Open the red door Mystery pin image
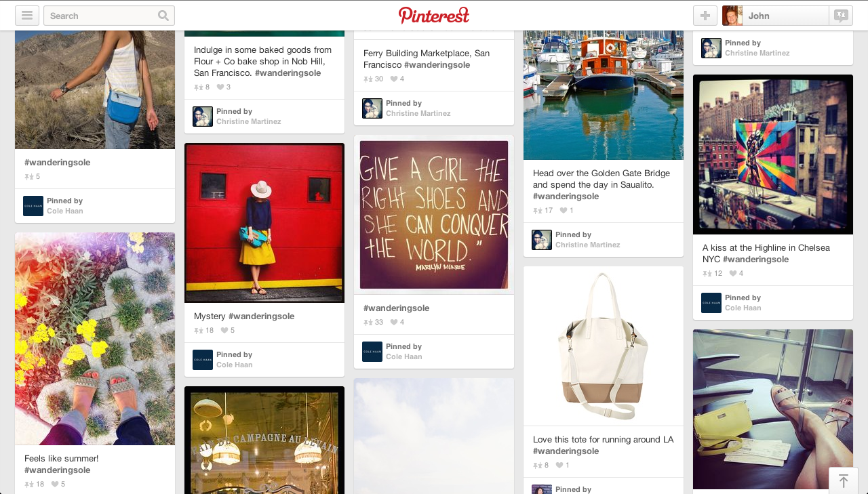 point(264,223)
